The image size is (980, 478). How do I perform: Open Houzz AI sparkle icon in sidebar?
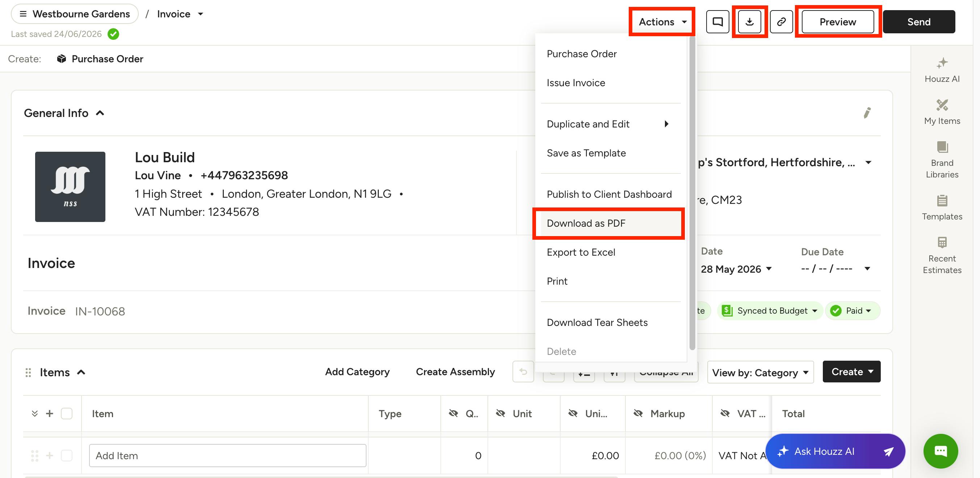point(942,63)
